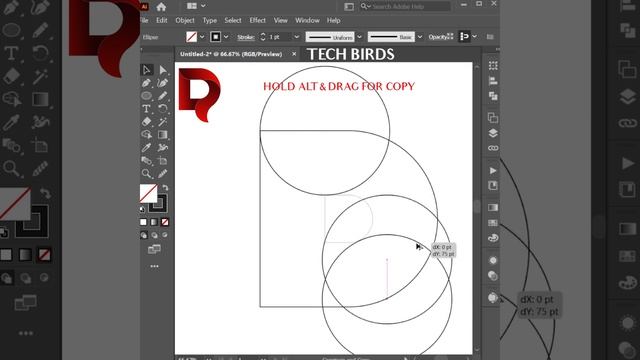Image resolution: width=640 pixels, height=360 pixels.
Task: Open control bar fill color dropdown
Action: click(202, 37)
